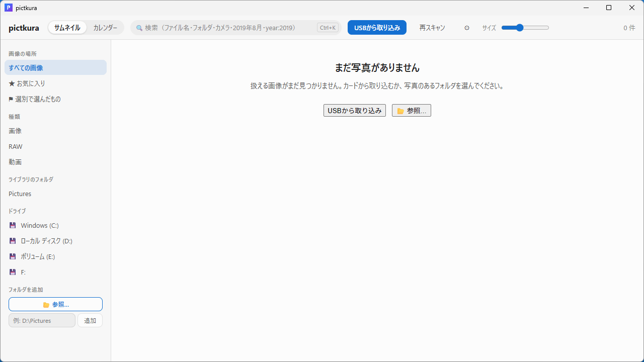Image resolution: width=644 pixels, height=362 pixels.
Task: Close the pictkura window
Action: [x=632, y=8]
